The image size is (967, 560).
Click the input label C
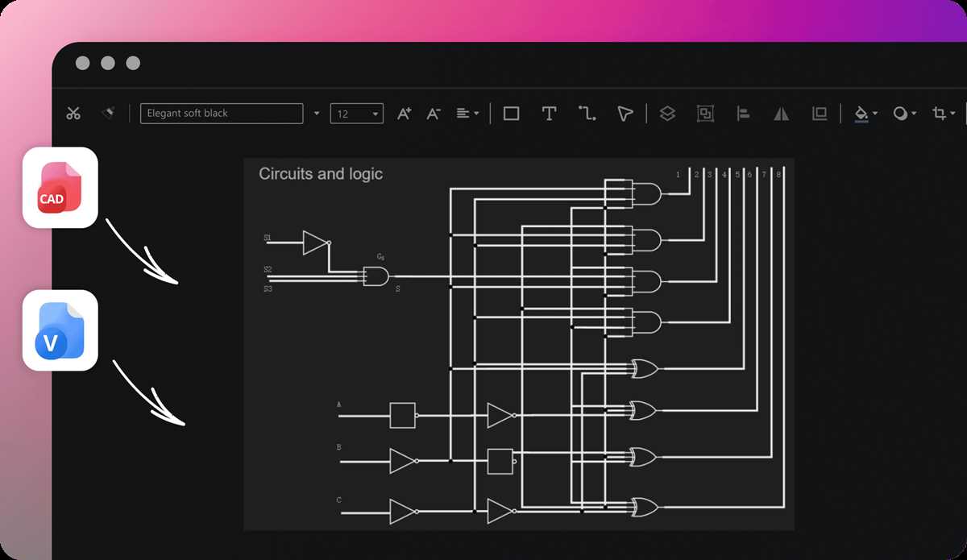tap(339, 500)
